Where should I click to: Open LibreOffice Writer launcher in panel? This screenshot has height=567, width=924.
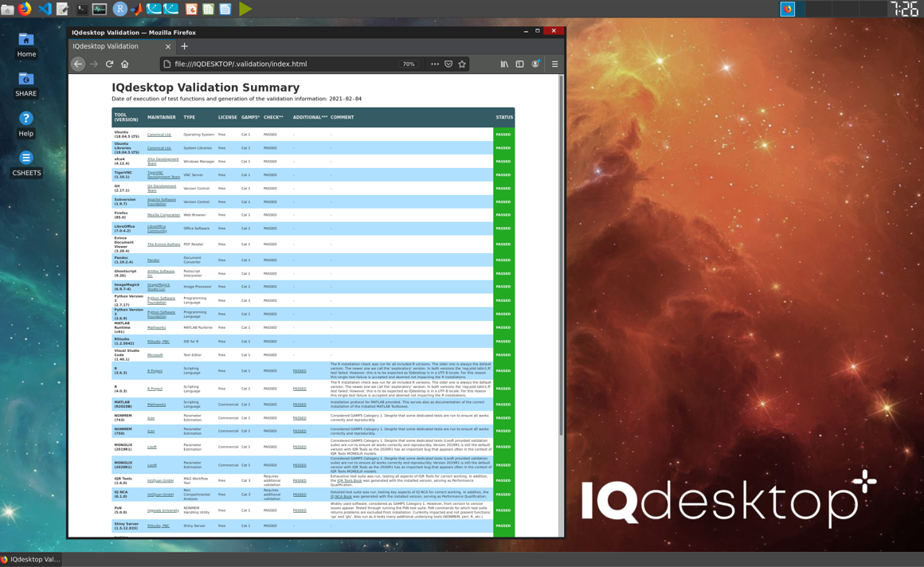(x=225, y=9)
